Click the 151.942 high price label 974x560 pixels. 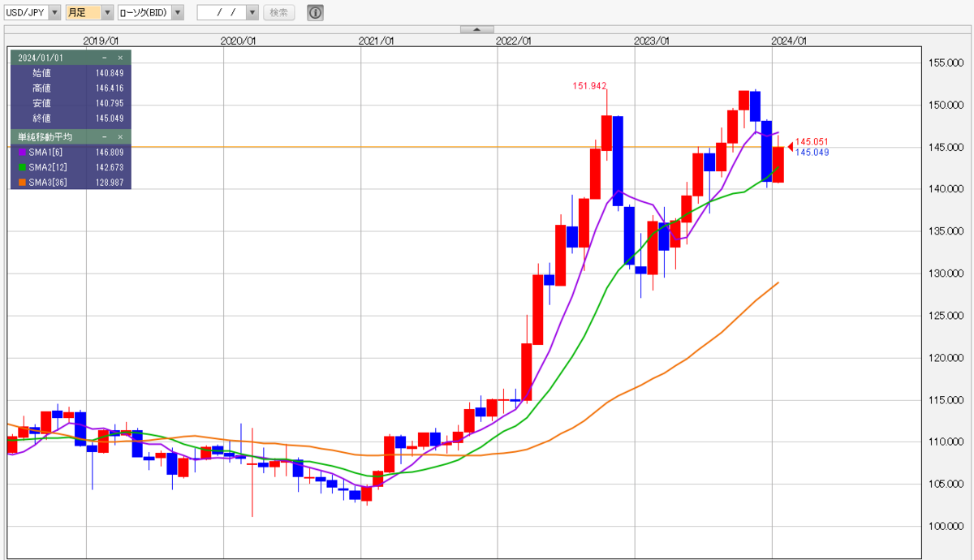(x=590, y=86)
